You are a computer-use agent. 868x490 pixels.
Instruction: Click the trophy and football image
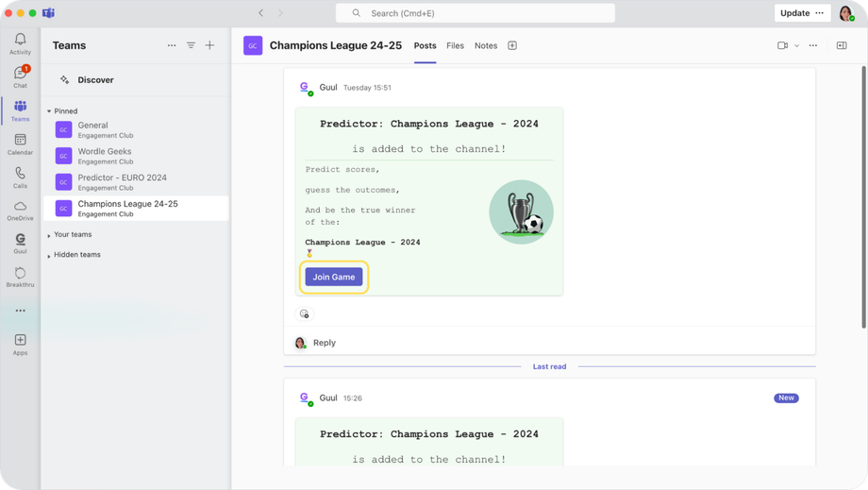click(x=521, y=212)
